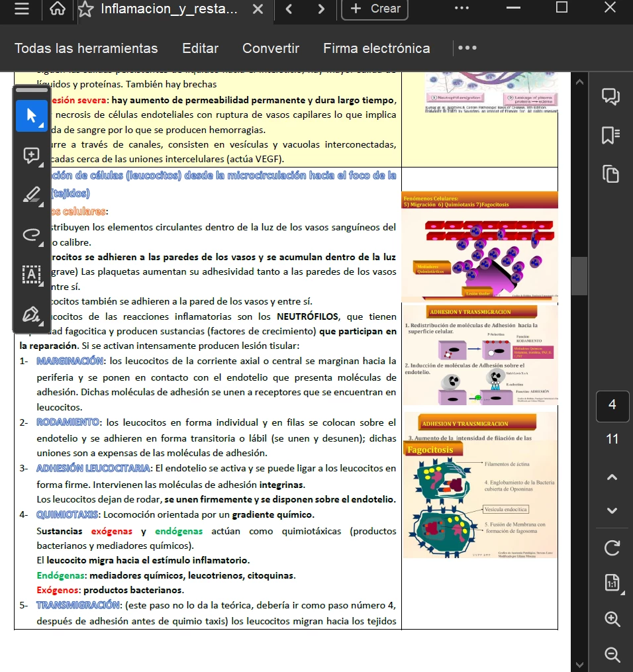
Task: Open the Firma electrónica tab
Action: point(376,48)
